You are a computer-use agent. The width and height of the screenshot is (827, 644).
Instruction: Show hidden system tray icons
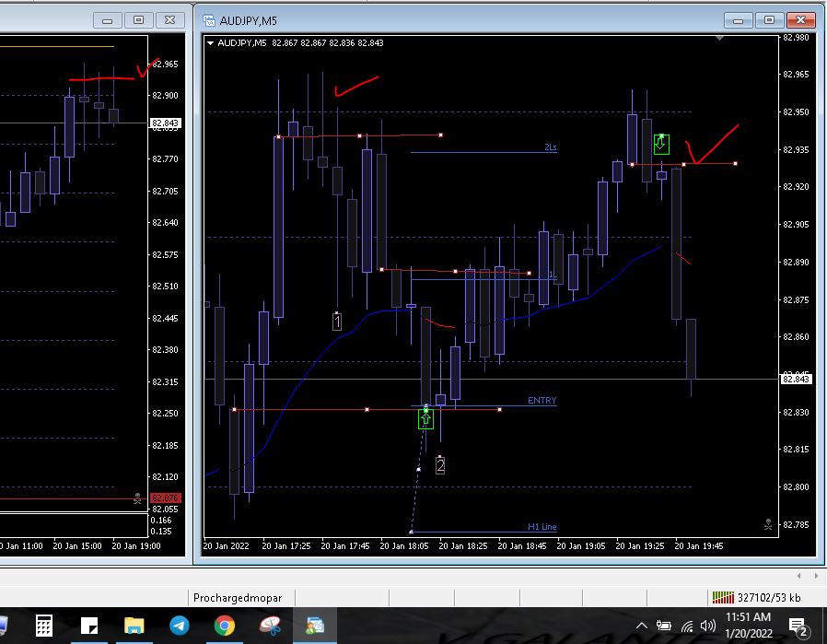tap(641, 626)
